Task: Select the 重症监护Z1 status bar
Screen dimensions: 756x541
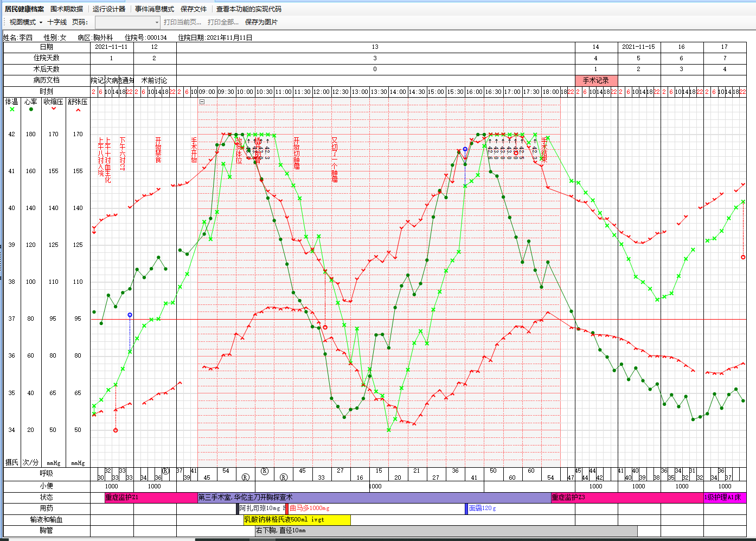Action: [151, 498]
